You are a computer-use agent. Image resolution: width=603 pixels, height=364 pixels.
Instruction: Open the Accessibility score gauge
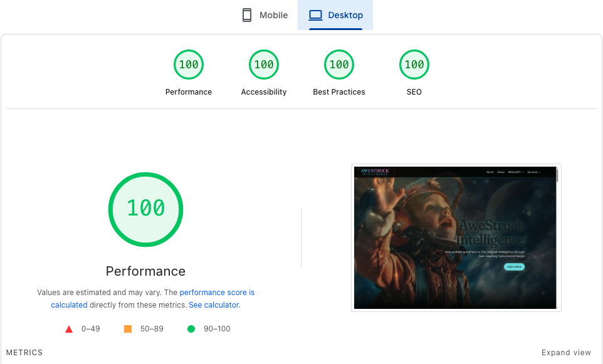tap(264, 65)
